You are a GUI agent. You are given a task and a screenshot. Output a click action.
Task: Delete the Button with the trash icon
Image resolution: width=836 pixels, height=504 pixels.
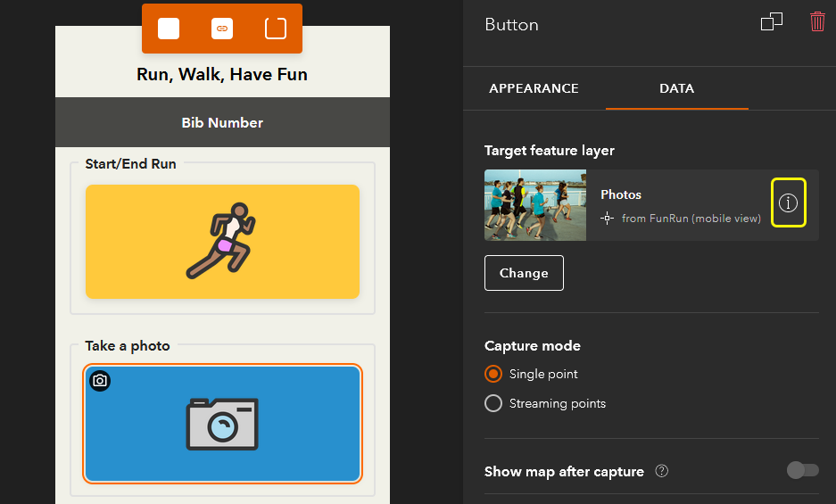817,22
